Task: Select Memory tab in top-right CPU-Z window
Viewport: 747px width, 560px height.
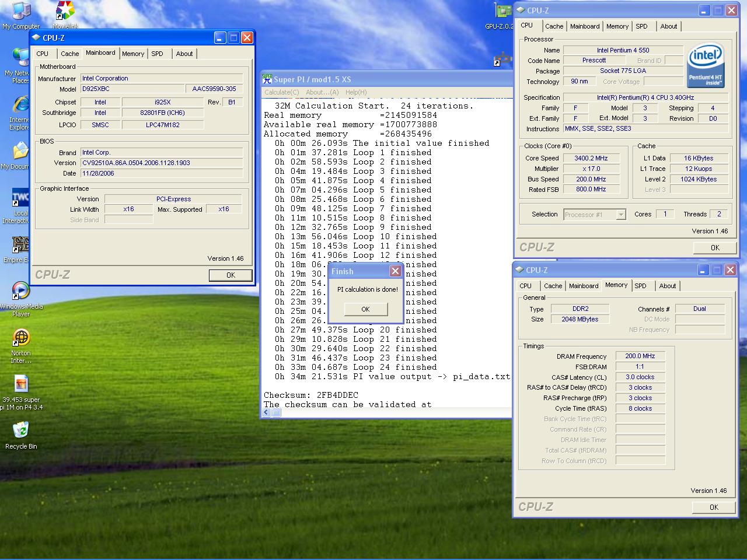Action: (617, 26)
